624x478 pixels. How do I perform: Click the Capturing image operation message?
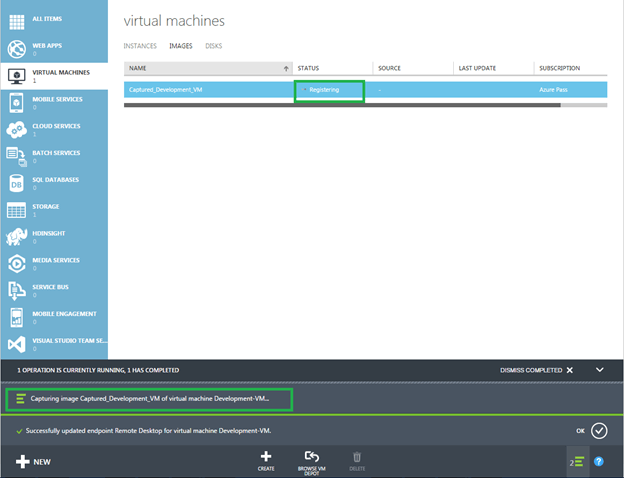150,398
